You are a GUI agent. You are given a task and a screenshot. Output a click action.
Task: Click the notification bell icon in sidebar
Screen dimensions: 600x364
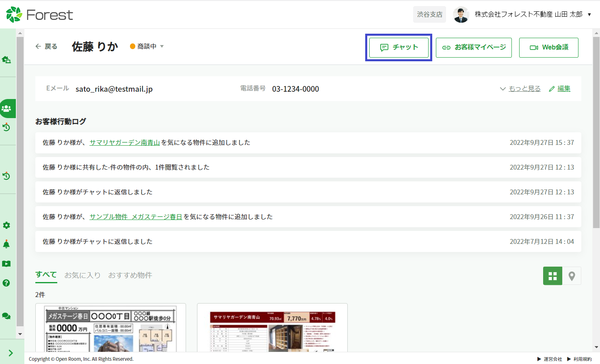point(6,244)
